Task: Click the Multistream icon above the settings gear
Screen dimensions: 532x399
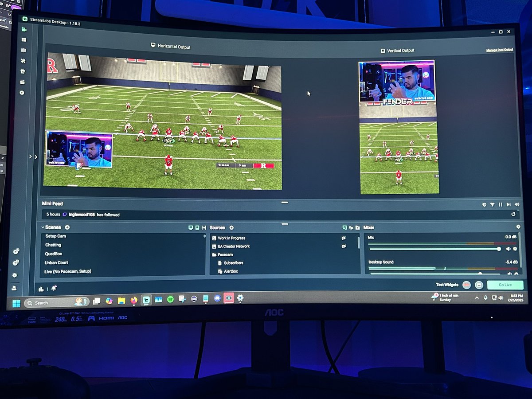Action: coord(16,263)
